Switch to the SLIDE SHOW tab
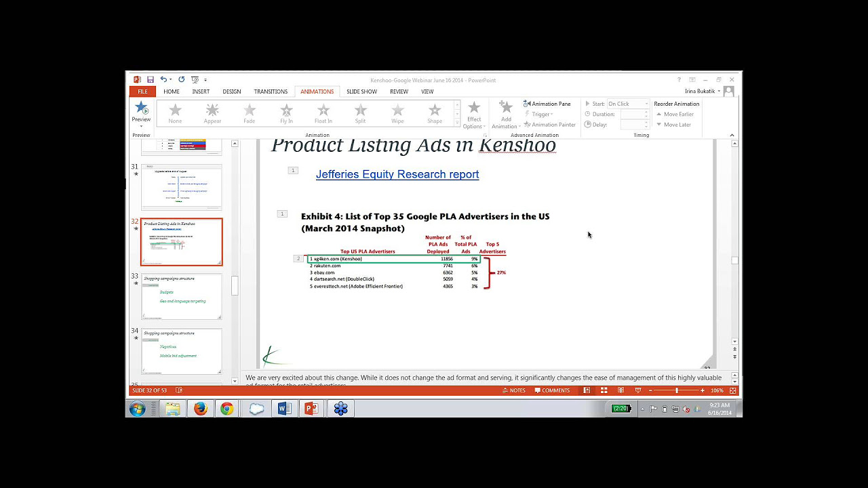Image resolution: width=868 pixels, height=488 pixels. click(x=361, y=91)
